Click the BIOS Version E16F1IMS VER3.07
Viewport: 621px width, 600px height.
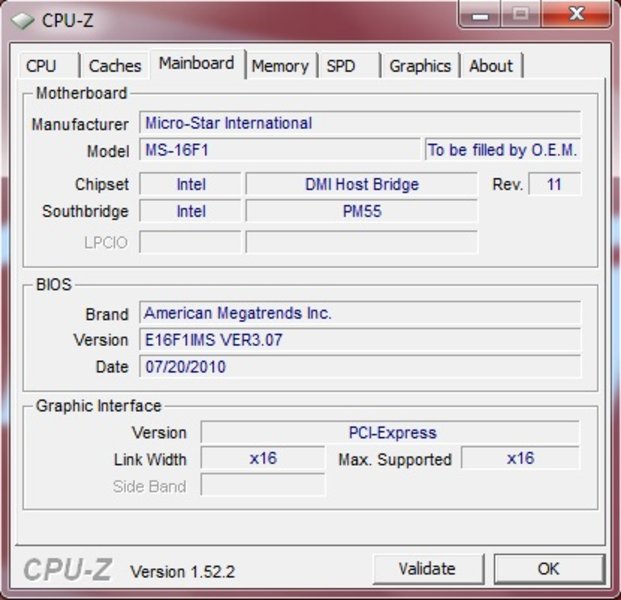[360, 340]
